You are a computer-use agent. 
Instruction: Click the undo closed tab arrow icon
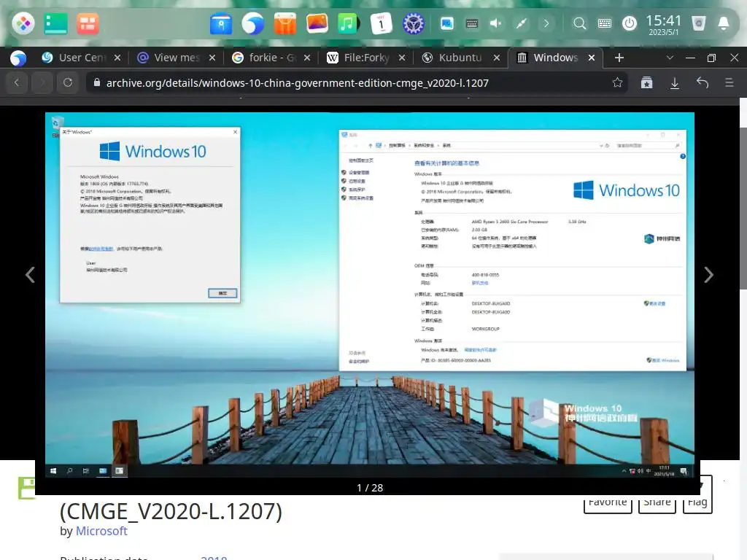click(703, 82)
